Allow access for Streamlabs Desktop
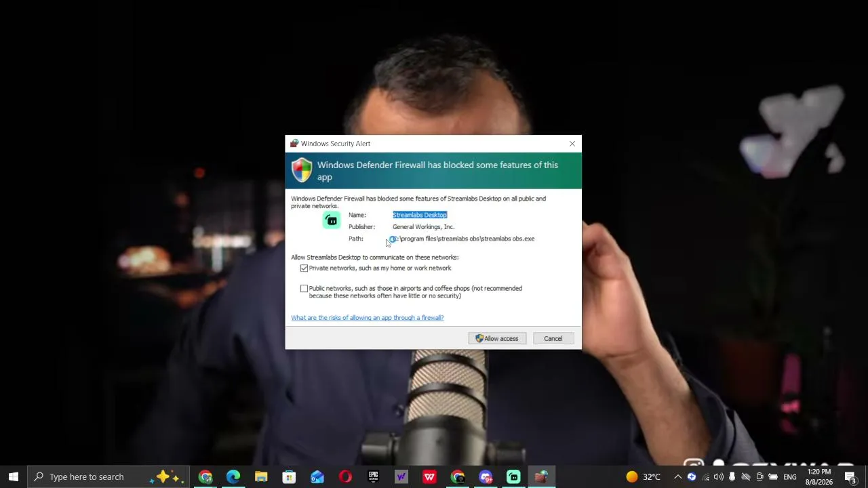The height and width of the screenshot is (488, 868). click(497, 338)
